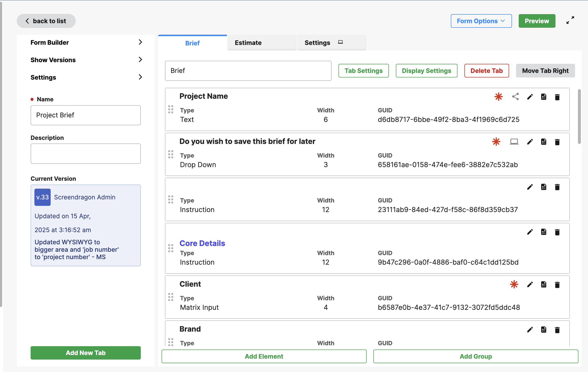588x372 pixels.
Task: Edit the Project Name element with pencil
Action: tap(530, 97)
